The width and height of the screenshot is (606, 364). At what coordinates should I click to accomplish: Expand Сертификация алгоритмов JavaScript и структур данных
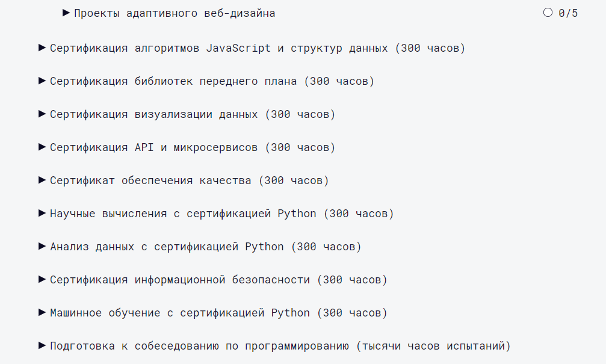coord(42,48)
